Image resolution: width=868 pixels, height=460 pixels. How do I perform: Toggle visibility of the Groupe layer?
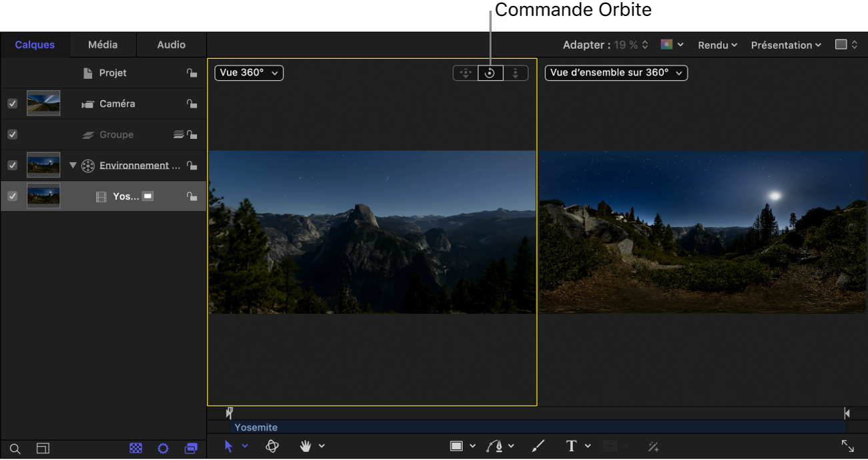[x=12, y=135]
